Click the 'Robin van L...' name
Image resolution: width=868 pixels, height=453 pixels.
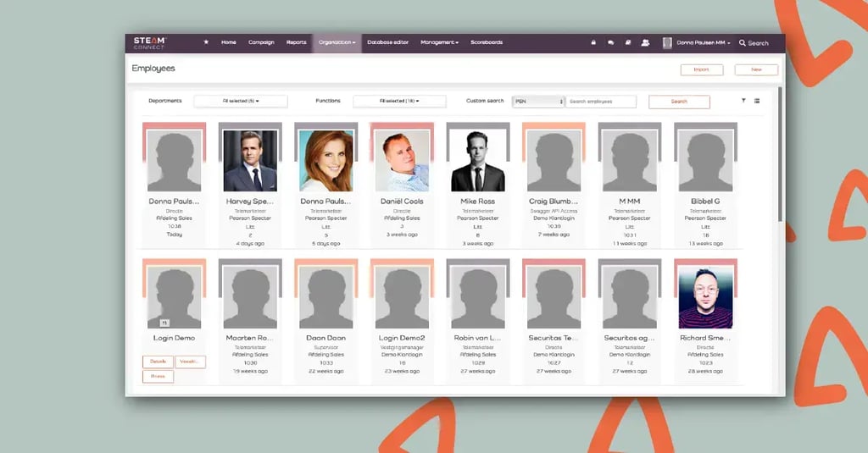point(478,338)
